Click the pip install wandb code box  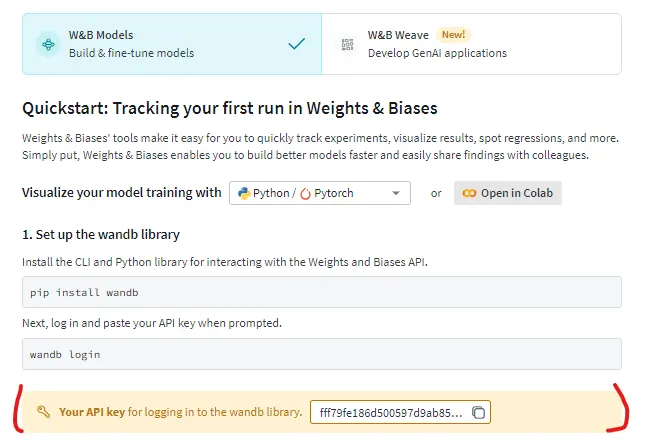click(x=321, y=292)
